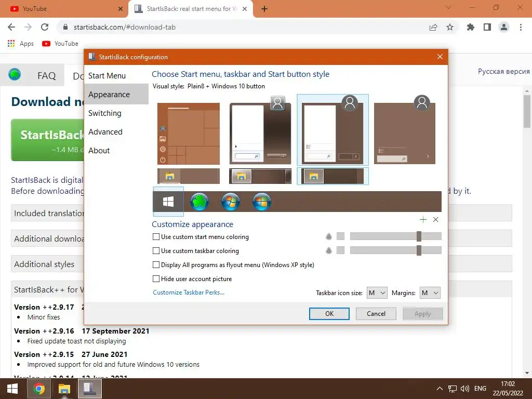
Task: Open Chrome side panel
Action: pyautogui.click(x=487, y=27)
